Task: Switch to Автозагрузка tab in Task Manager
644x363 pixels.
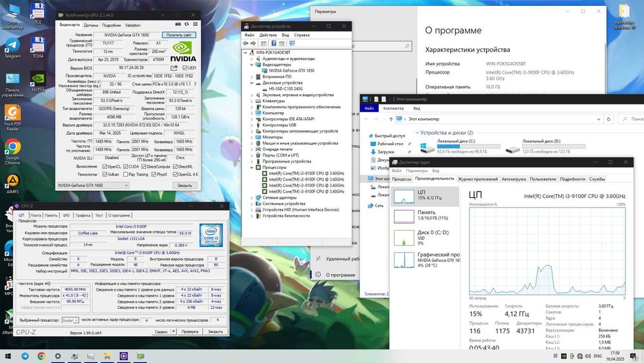Action: [x=513, y=179]
